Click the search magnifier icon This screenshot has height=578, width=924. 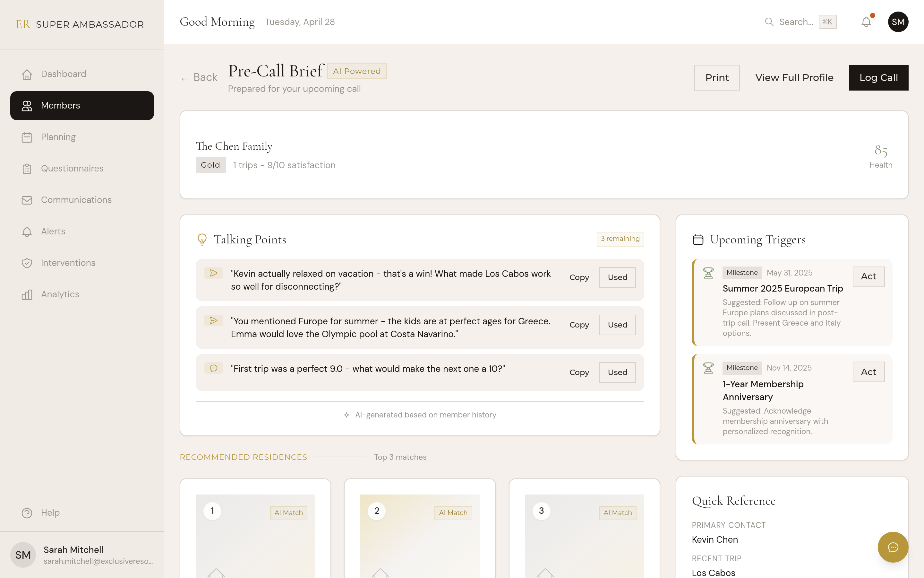pyautogui.click(x=769, y=22)
